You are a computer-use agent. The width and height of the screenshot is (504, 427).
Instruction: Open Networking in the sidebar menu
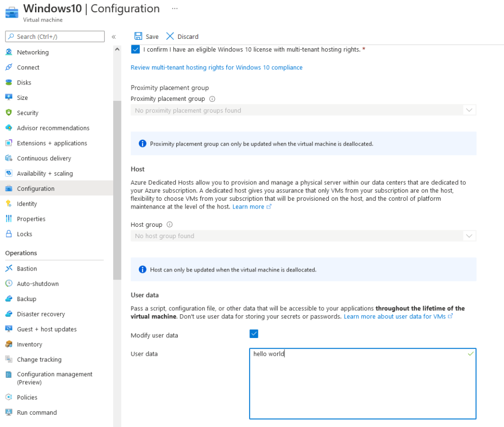tap(32, 52)
